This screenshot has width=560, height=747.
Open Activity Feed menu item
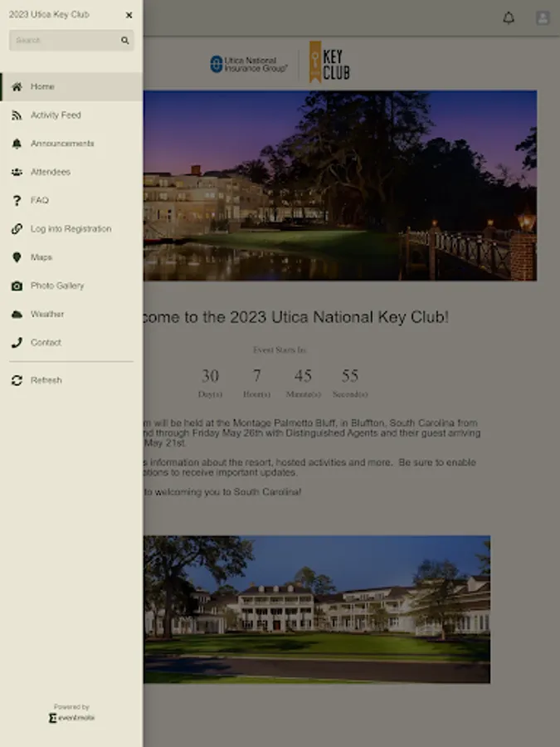pos(71,115)
